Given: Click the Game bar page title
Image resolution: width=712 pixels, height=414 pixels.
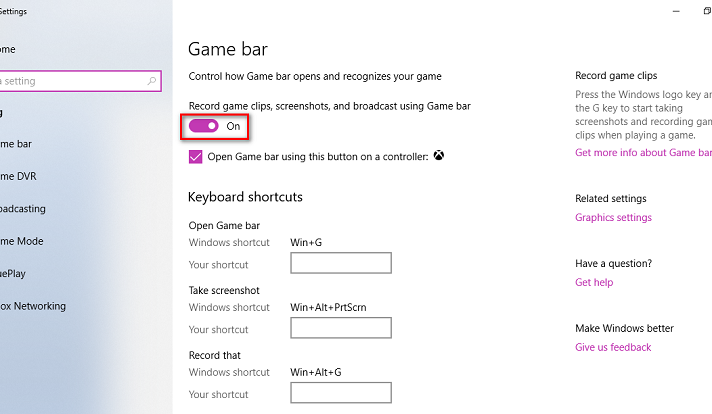Looking at the screenshot, I should click(228, 49).
